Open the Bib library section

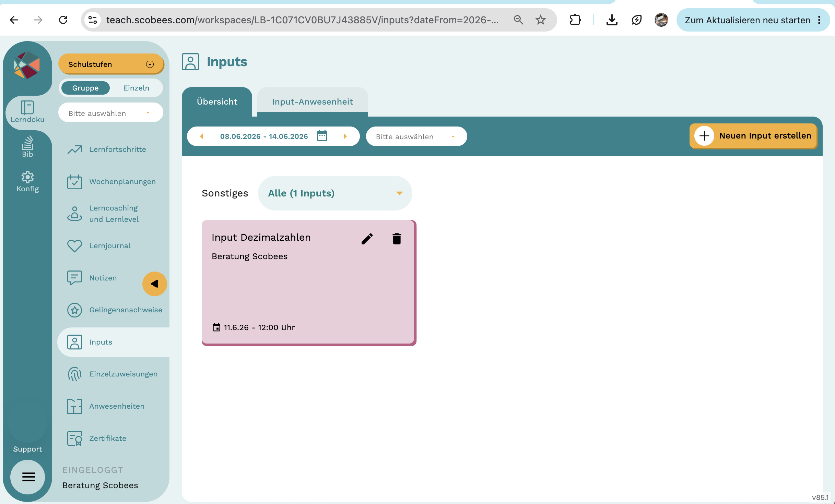click(x=27, y=147)
